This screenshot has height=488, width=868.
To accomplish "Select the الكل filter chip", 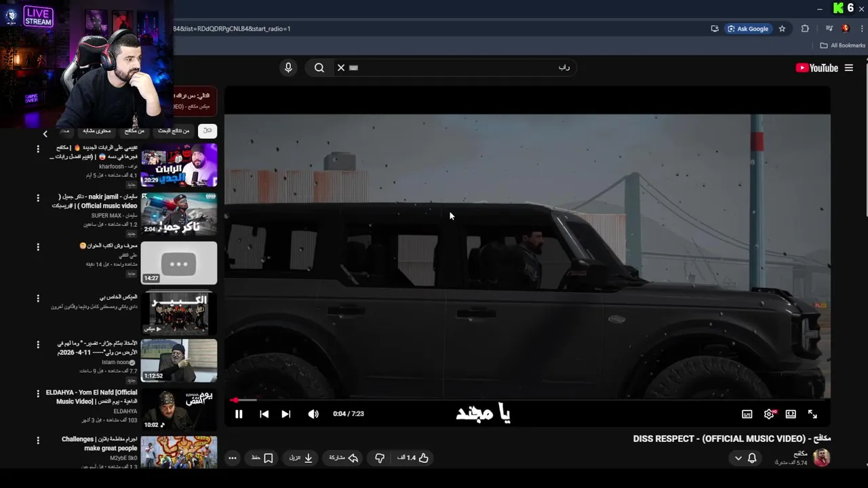I will 208,131.
